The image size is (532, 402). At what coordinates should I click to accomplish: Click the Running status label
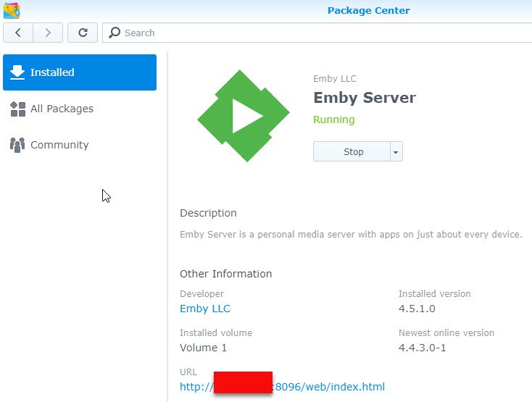click(x=334, y=120)
